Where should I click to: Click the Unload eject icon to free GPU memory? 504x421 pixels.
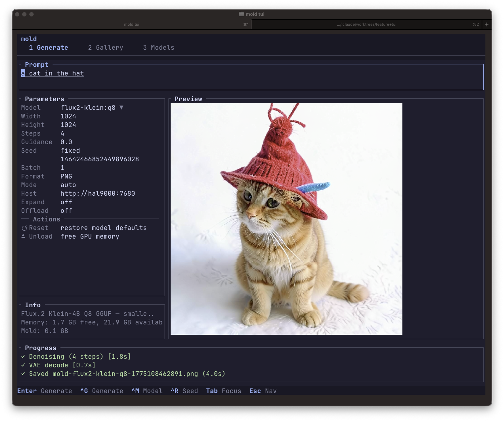pyautogui.click(x=24, y=236)
